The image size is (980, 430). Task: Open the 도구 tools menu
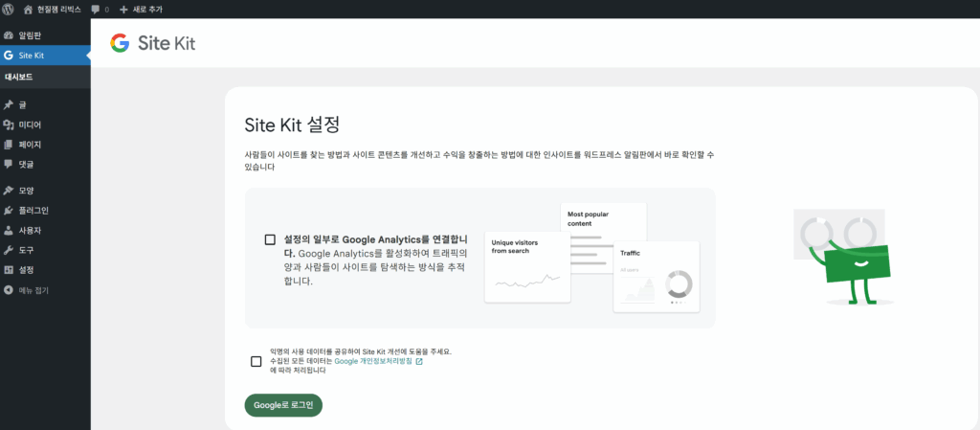[45, 250]
